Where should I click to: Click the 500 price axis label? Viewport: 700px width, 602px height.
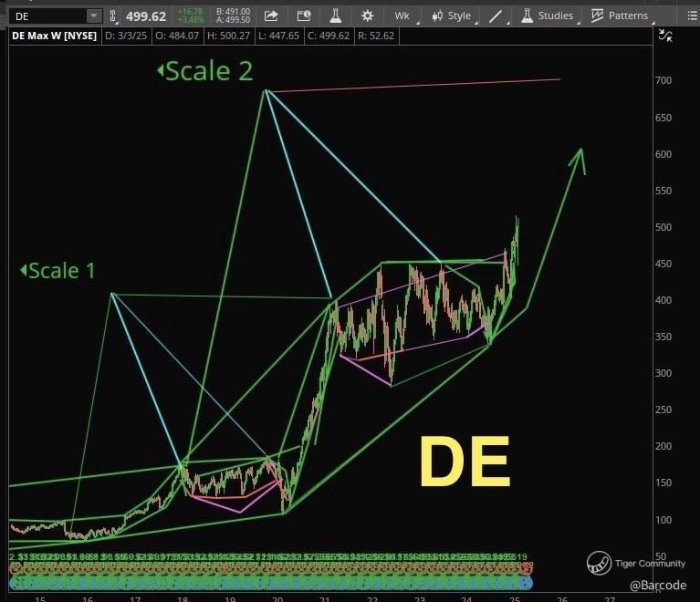pyautogui.click(x=663, y=227)
